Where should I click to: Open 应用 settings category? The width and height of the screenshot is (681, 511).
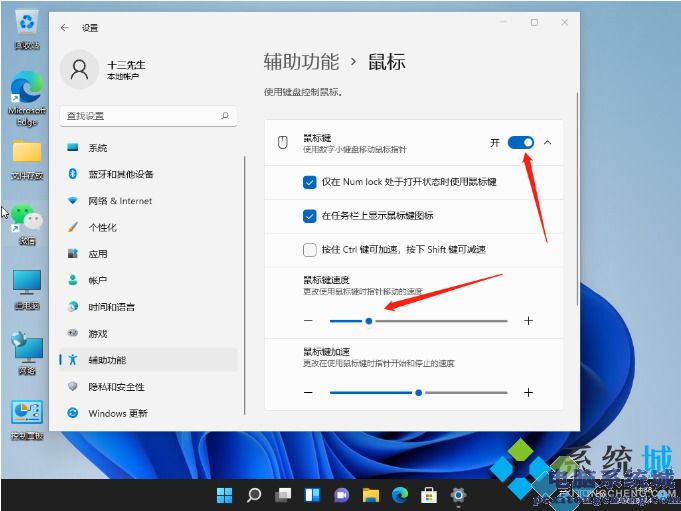click(x=148, y=254)
